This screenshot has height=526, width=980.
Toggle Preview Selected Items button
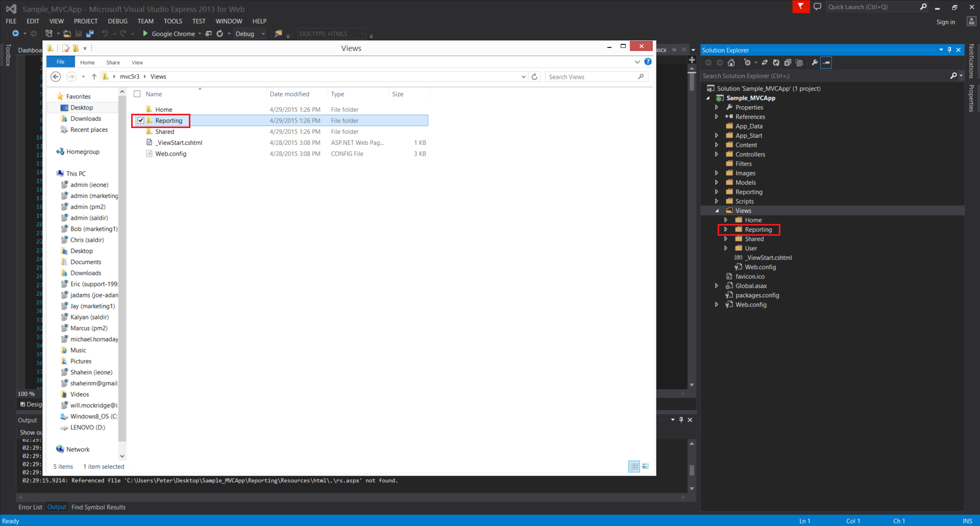coord(826,63)
